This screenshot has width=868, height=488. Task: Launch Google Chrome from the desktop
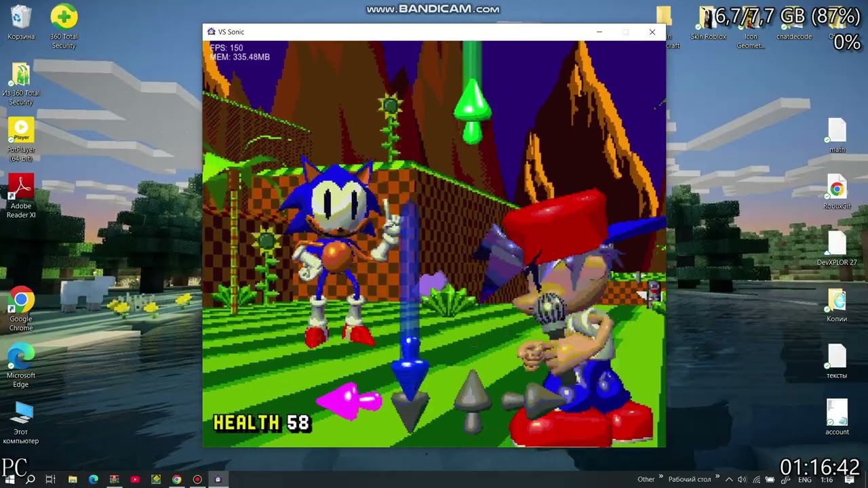[x=21, y=309]
